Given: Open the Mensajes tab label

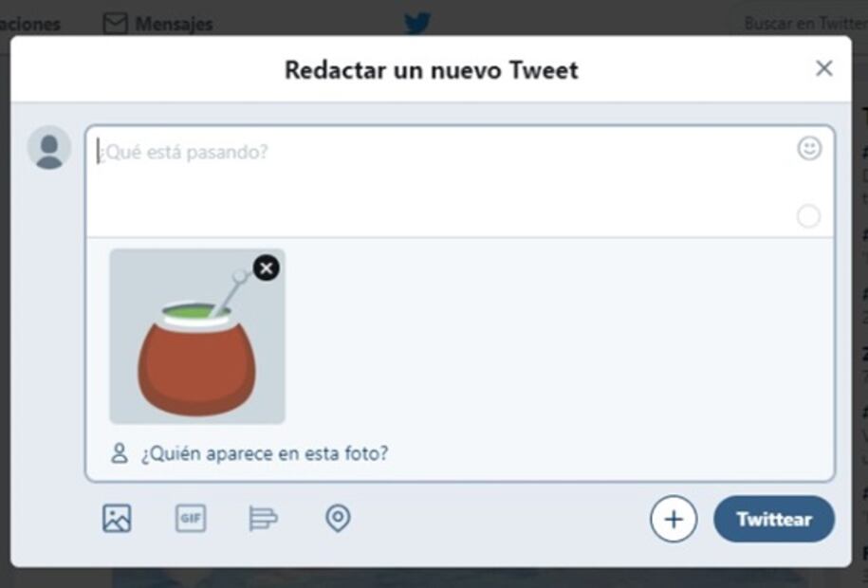Looking at the screenshot, I should coord(174,25).
